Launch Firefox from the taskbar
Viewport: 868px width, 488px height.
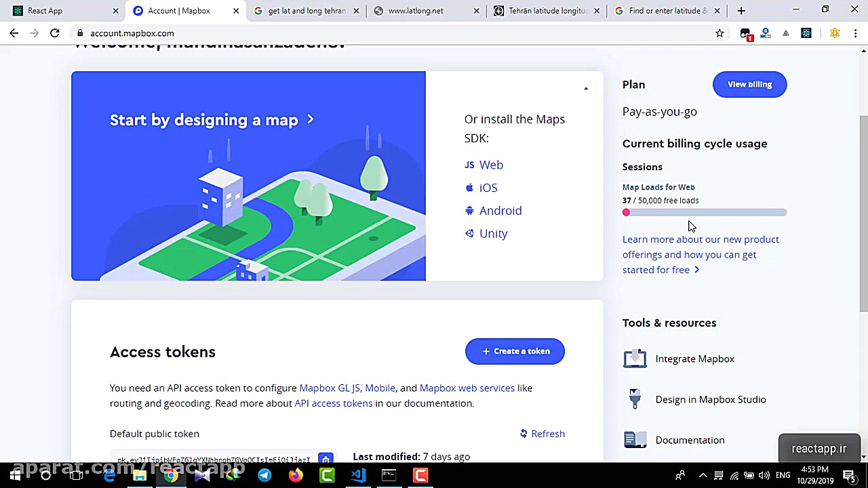tap(295, 474)
